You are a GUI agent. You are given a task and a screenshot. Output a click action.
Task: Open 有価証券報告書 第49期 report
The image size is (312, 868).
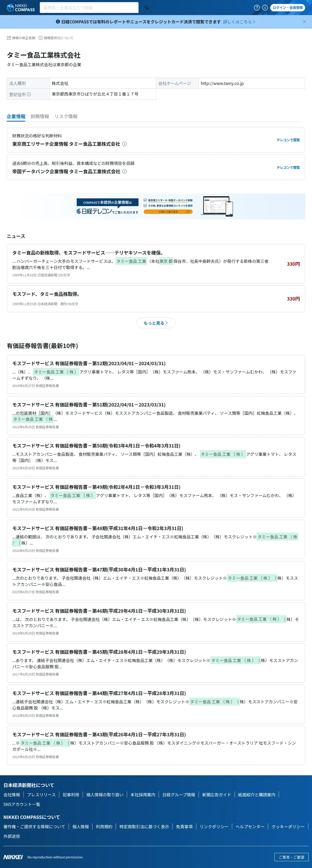point(96,487)
